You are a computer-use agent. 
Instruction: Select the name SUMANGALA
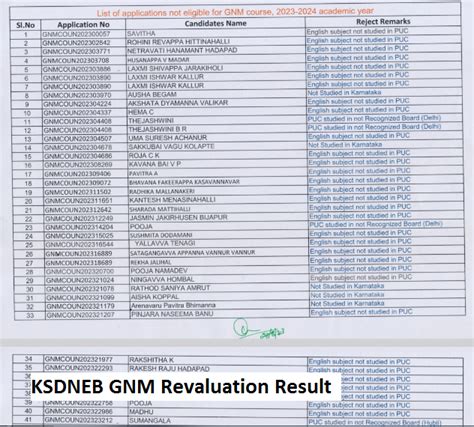(150, 421)
